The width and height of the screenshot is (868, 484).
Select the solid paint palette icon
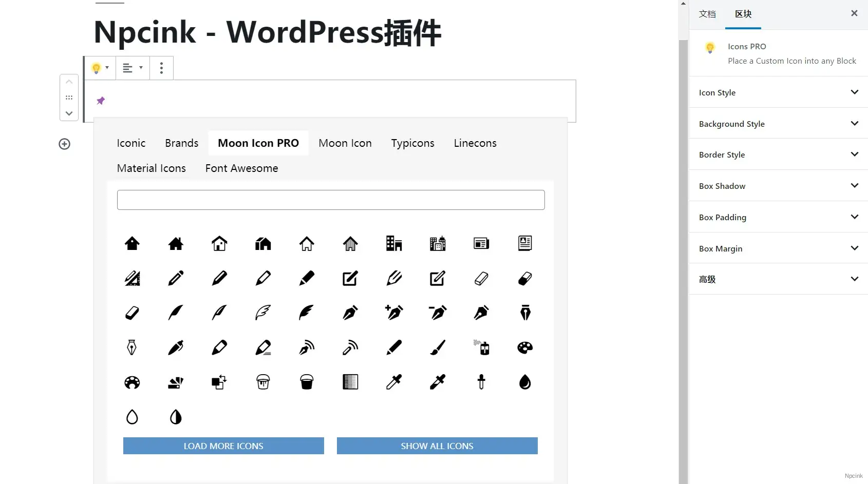click(x=525, y=347)
